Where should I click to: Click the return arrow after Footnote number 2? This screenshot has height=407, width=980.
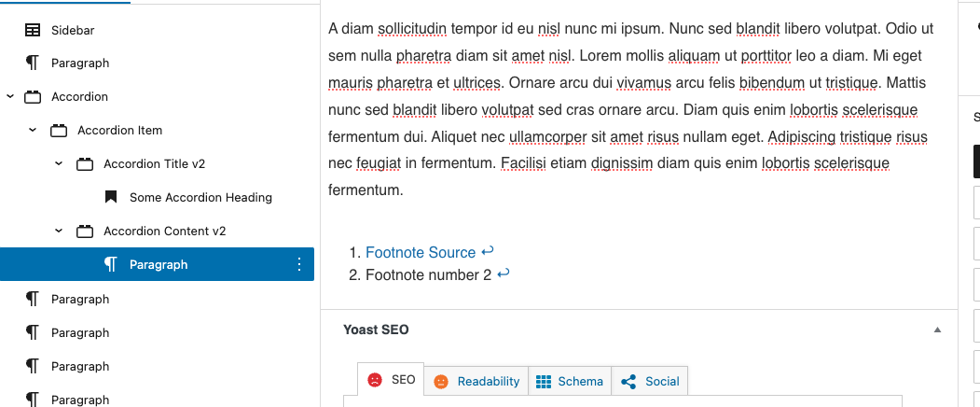(x=504, y=274)
